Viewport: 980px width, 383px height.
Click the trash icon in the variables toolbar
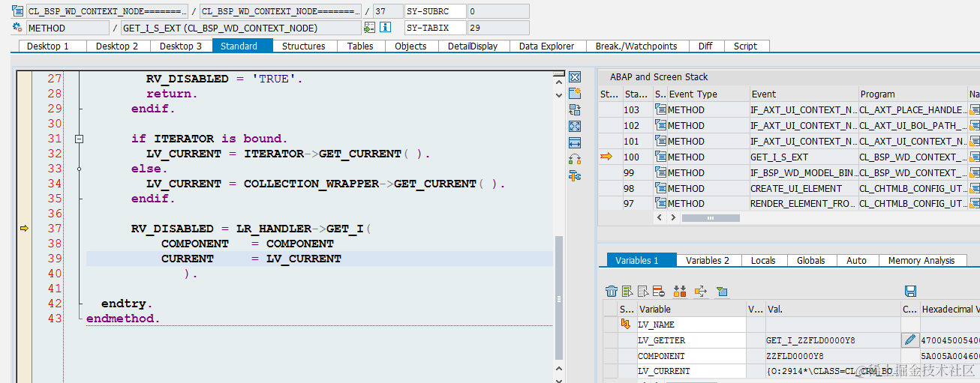point(612,291)
